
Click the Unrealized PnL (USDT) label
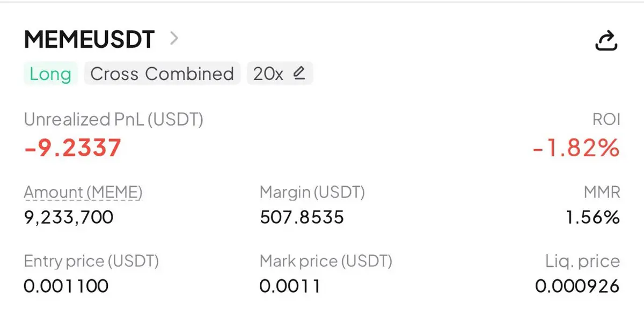(113, 119)
